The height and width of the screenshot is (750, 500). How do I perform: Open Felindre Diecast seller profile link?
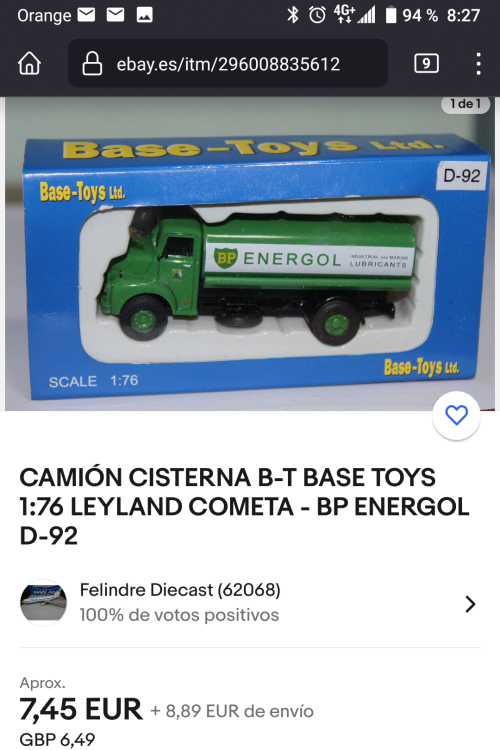click(180, 590)
